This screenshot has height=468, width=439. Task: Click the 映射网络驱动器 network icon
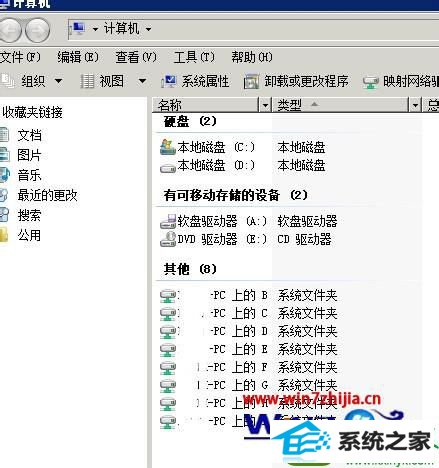click(371, 81)
